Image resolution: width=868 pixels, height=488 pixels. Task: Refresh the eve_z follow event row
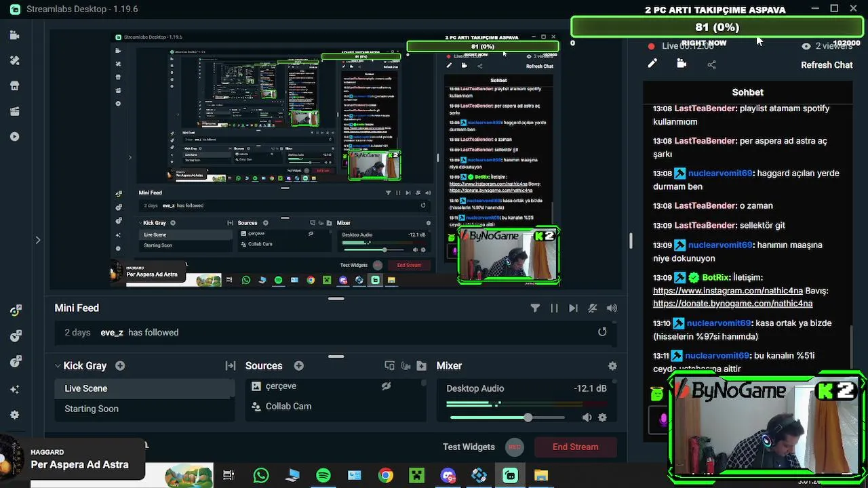(602, 331)
